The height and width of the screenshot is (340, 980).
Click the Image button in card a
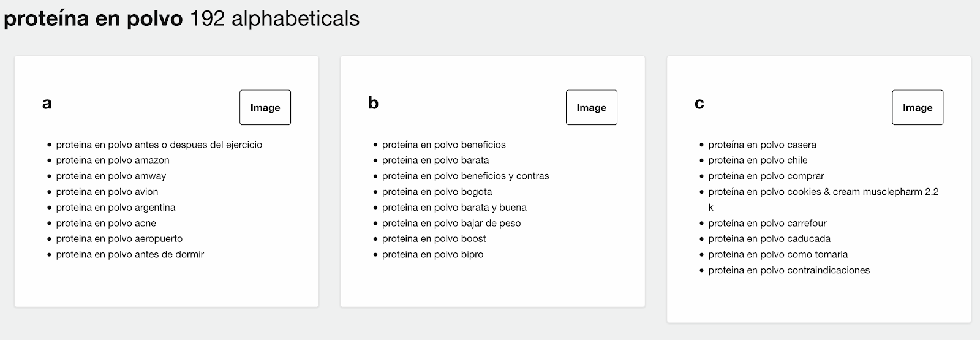(265, 107)
